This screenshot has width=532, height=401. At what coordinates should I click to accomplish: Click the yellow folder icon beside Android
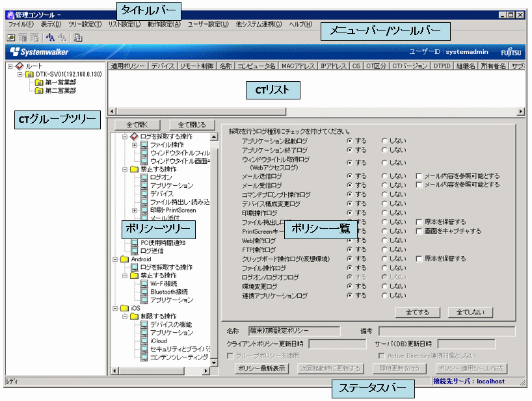[x=125, y=259]
